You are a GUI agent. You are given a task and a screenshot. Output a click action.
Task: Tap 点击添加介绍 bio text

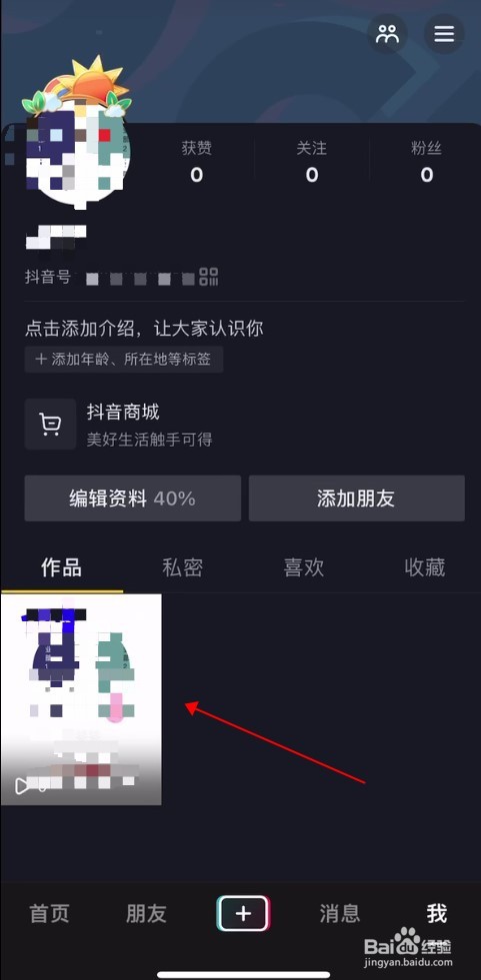point(144,328)
